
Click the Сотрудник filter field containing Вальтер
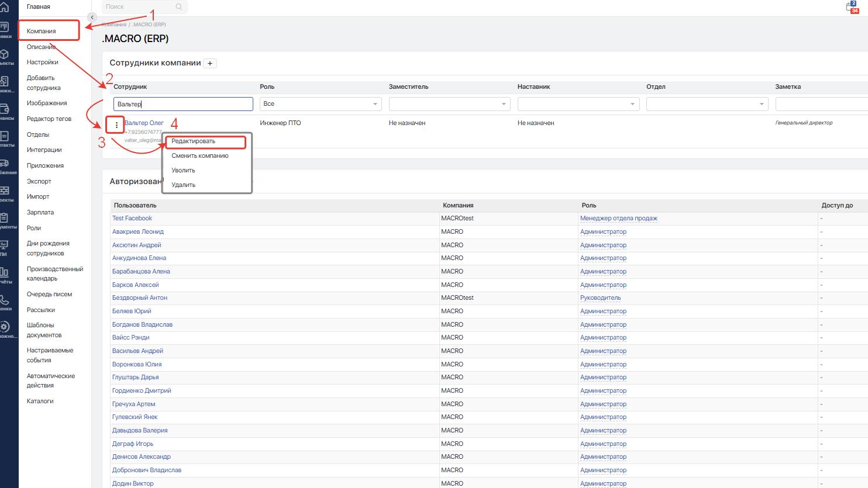click(183, 104)
